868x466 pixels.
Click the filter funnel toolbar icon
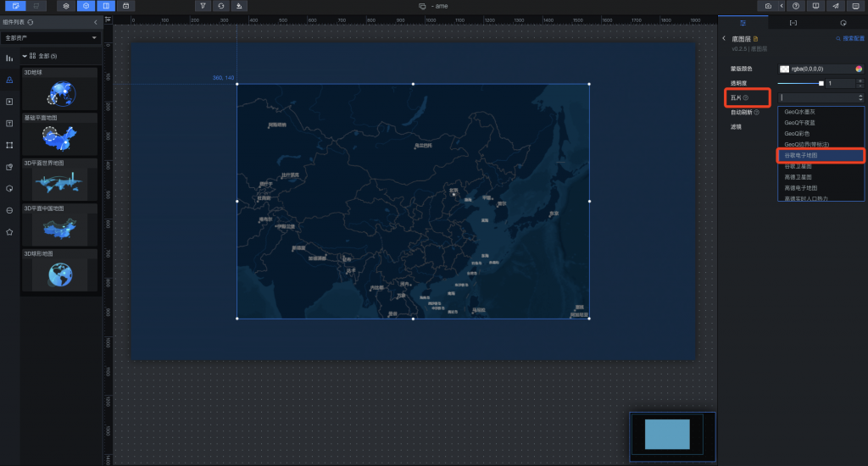point(203,6)
